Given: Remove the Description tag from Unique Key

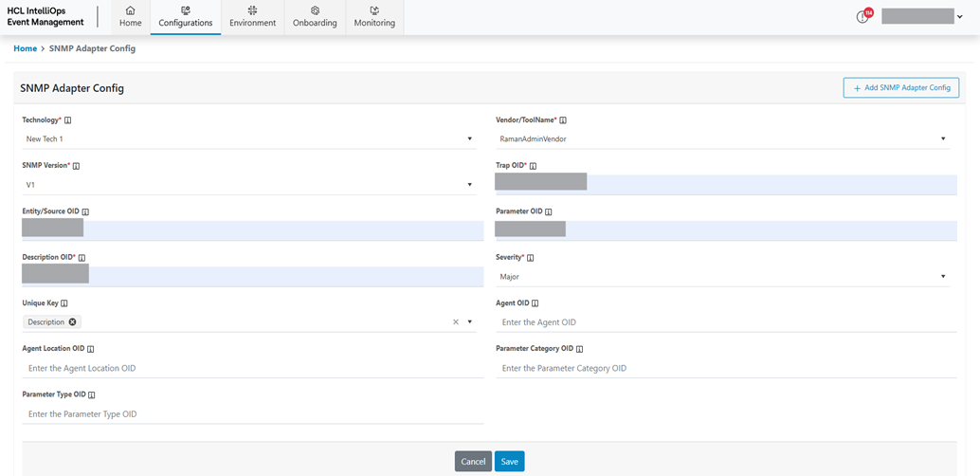Looking at the screenshot, I should point(72,322).
